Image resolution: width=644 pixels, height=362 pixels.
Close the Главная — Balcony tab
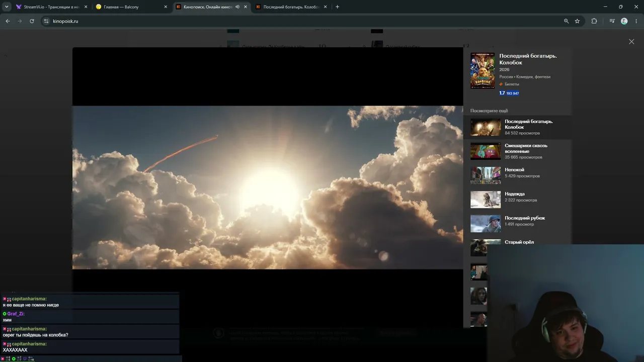point(166,7)
